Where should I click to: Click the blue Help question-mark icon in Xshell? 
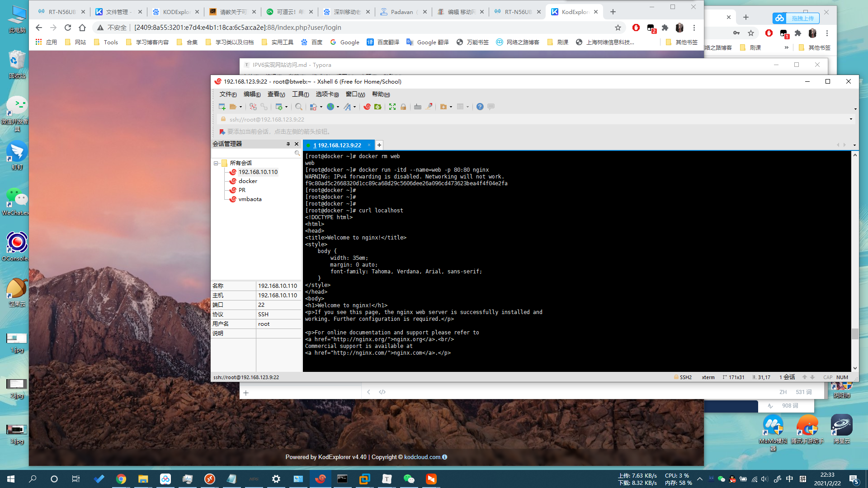[x=480, y=107]
